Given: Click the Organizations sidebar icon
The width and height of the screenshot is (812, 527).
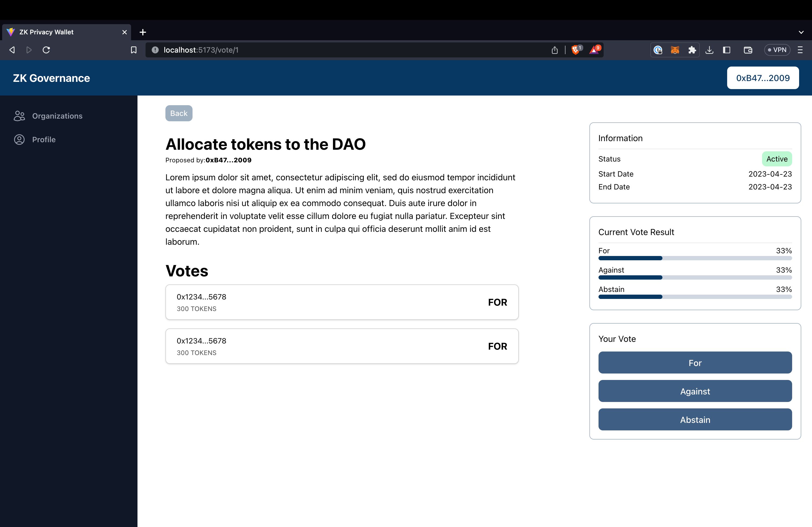Looking at the screenshot, I should tap(20, 116).
